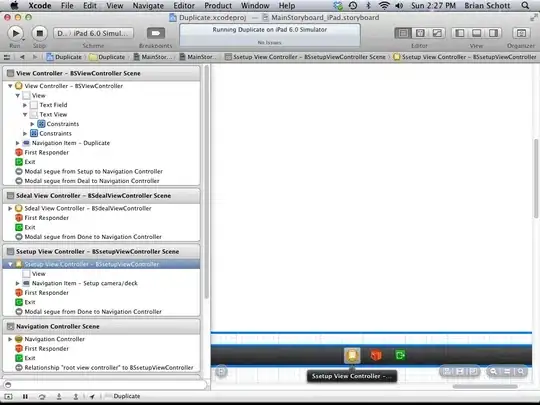Expand the Text Field item
The image size is (540, 405).
pos(25,105)
